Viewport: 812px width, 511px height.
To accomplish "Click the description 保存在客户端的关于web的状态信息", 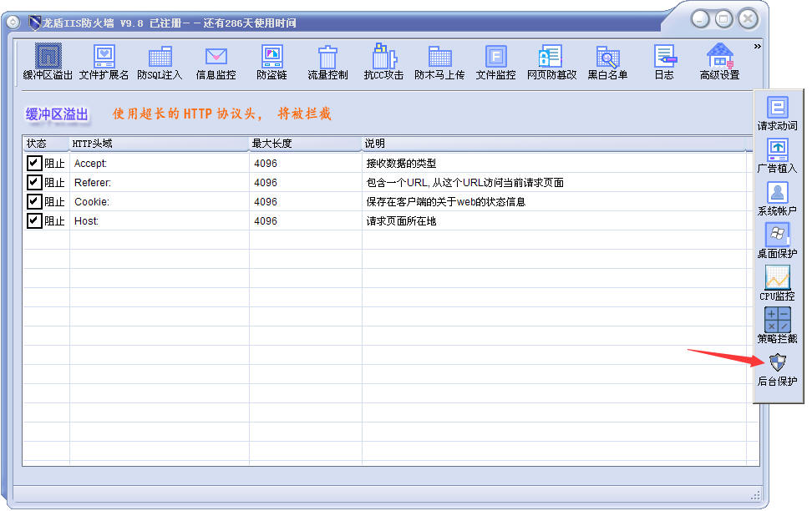I will tap(446, 202).
